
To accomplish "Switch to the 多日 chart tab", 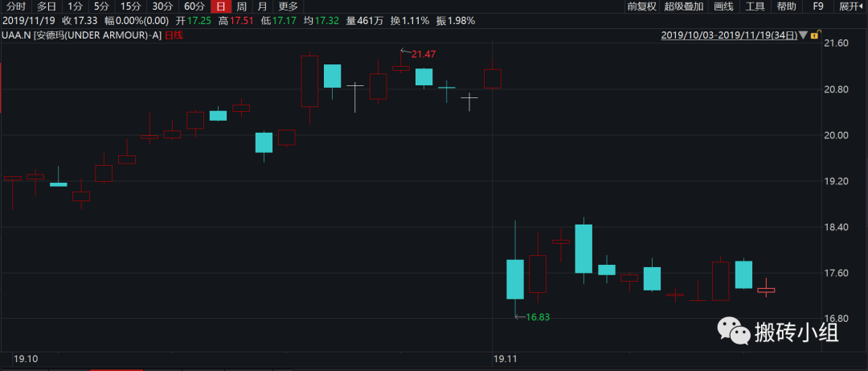I will click(x=47, y=6).
